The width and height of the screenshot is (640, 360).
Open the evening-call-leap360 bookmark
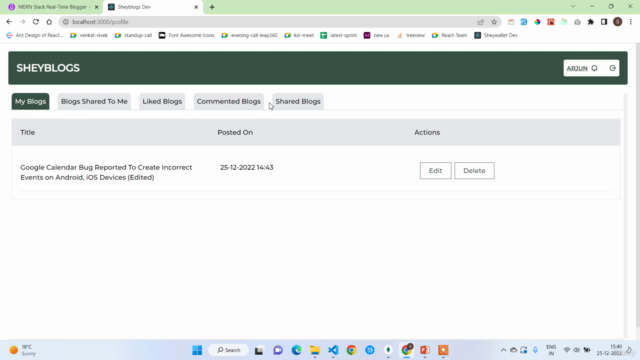pos(249,35)
